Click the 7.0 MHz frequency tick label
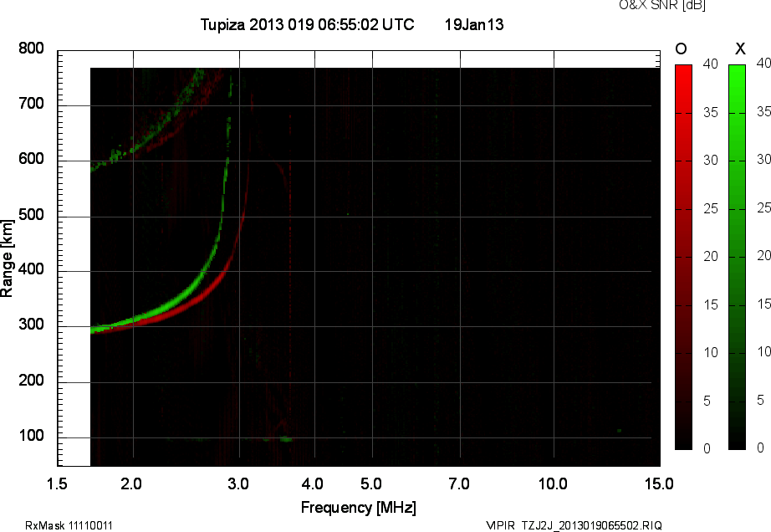This screenshot has width=771, height=532. coord(459,483)
